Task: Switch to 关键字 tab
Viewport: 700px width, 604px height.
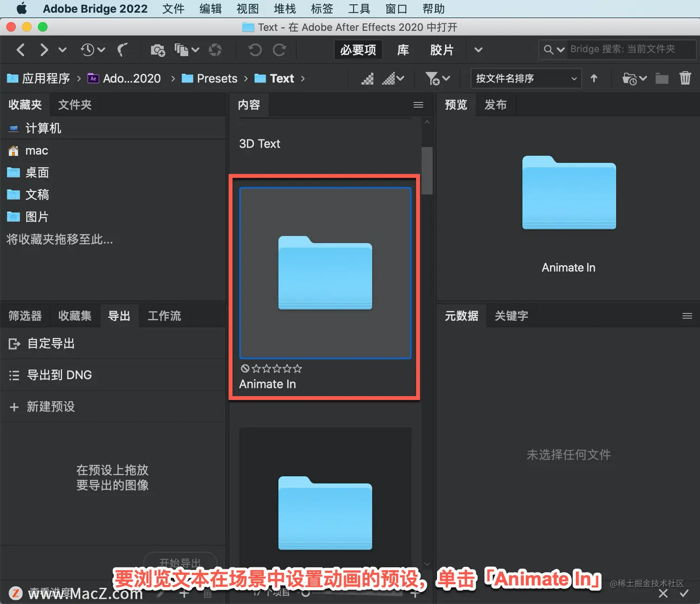Action: (511, 316)
